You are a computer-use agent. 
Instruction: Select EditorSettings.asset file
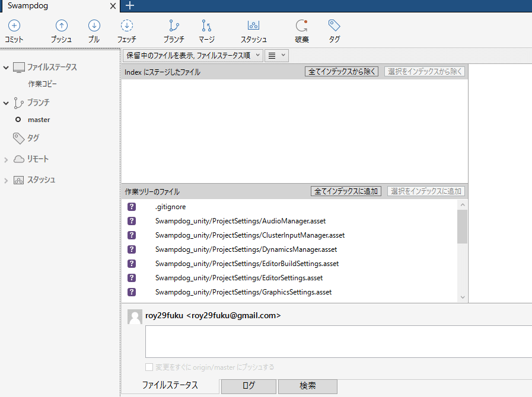tap(289, 278)
